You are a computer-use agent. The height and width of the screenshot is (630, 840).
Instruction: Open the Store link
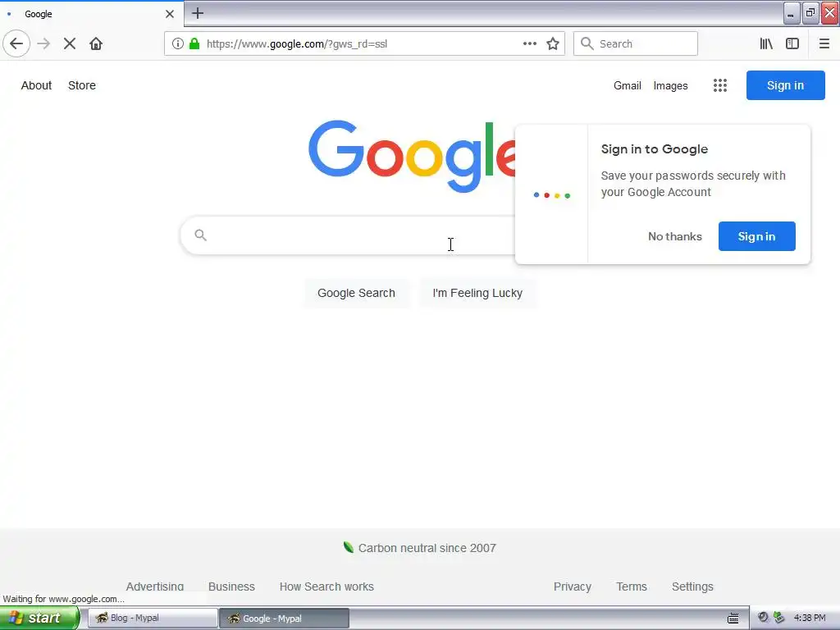pos(82,85)
